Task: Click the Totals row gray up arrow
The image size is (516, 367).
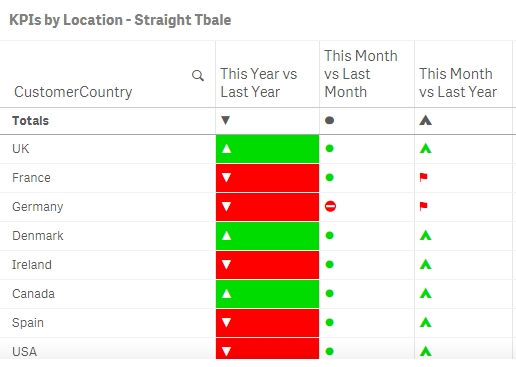Action: (426, 120)
